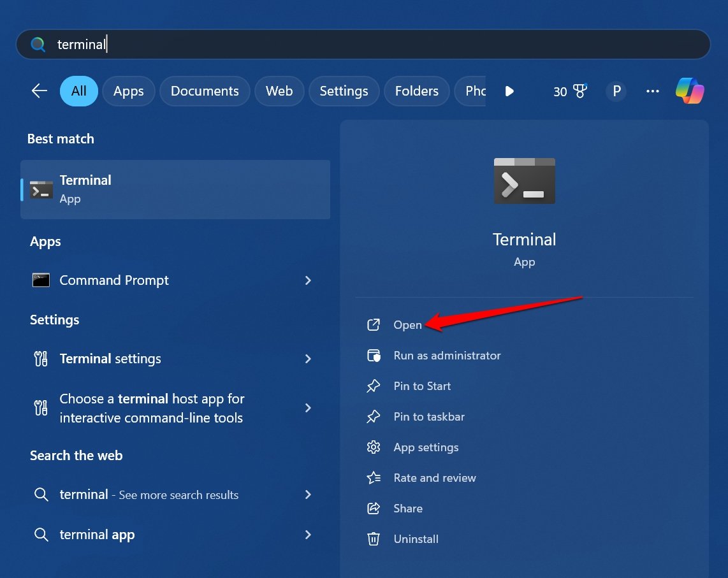728x578 pixels.
Task: Click the search icon beside 'terminal app'
Action: tap(41, 535)
